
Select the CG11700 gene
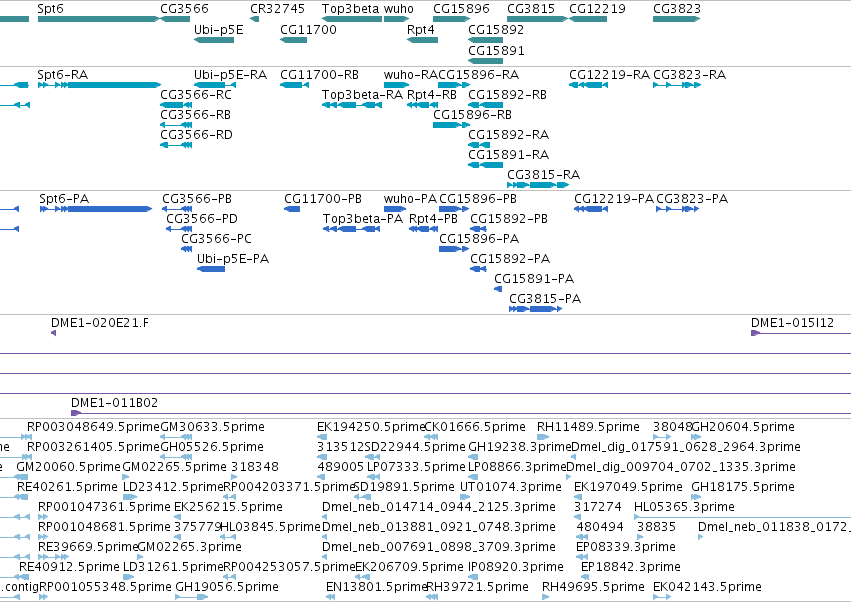pos(294,40)
